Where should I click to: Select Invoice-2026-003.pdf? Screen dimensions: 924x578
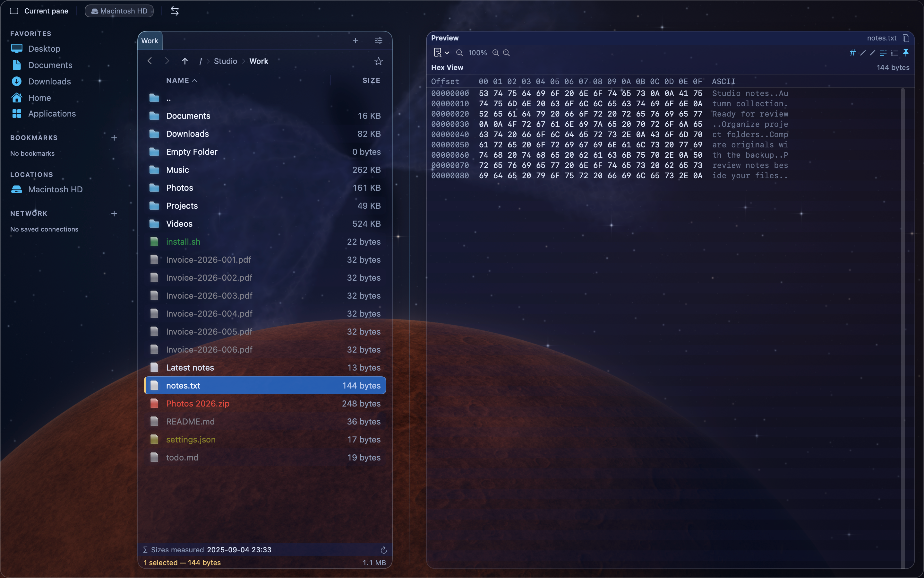(265, 295)
